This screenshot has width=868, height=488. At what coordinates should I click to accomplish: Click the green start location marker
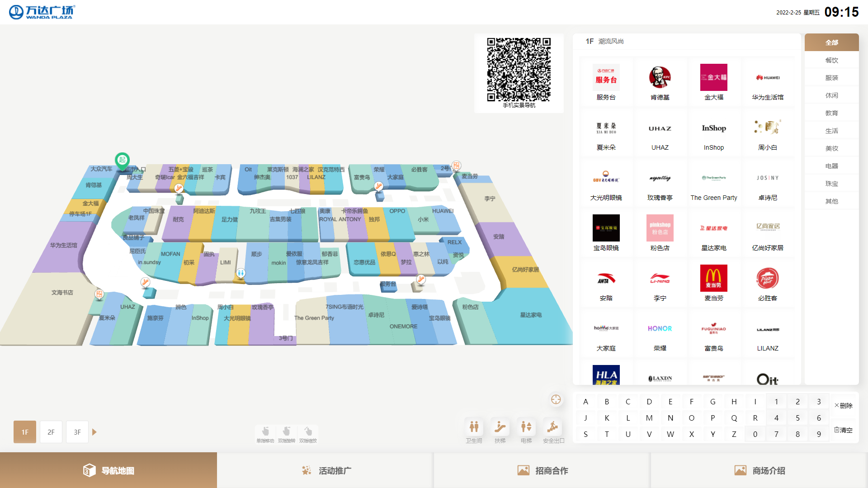122,160
